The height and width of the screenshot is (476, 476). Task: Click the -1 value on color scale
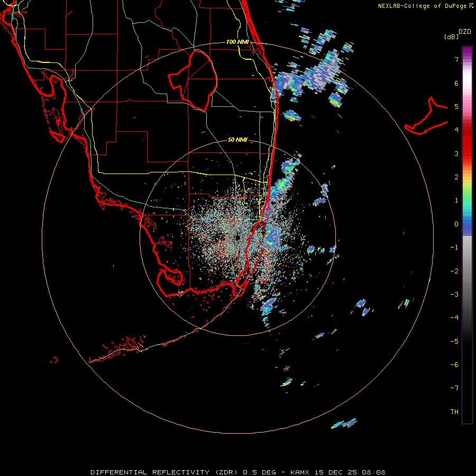(x=454, y=248)
